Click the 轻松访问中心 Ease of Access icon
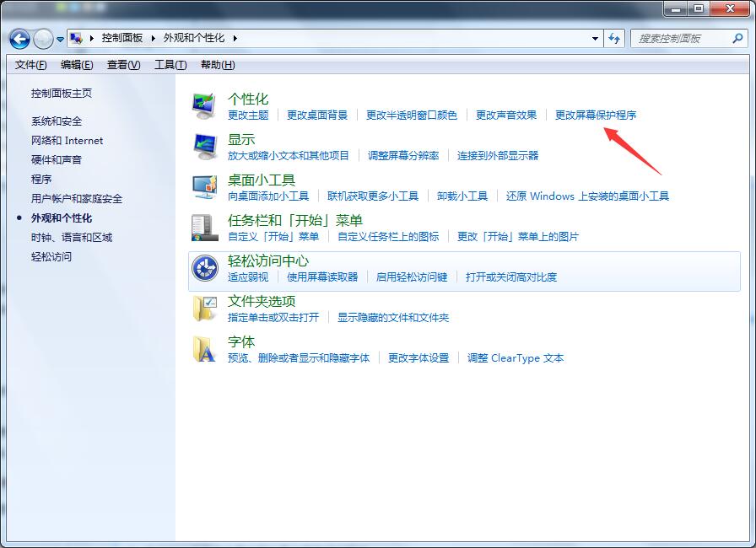This screenshot has height=548, width=756. (204, 268)
